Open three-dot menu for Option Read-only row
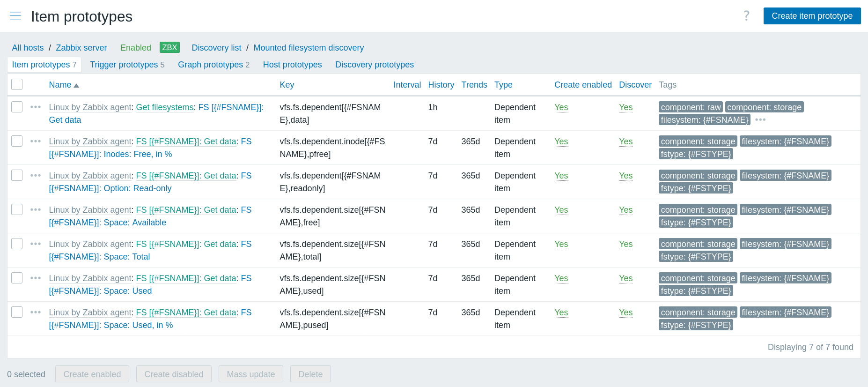Viewport: 868px width, 387px height. tap(36, 176)
